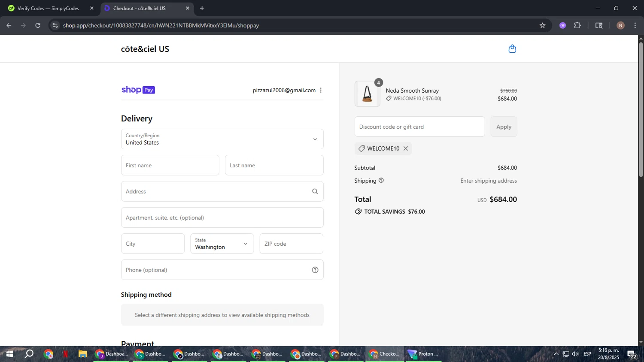Open the notification center icon
The image size is (644, 362).
tap(632, 354)
